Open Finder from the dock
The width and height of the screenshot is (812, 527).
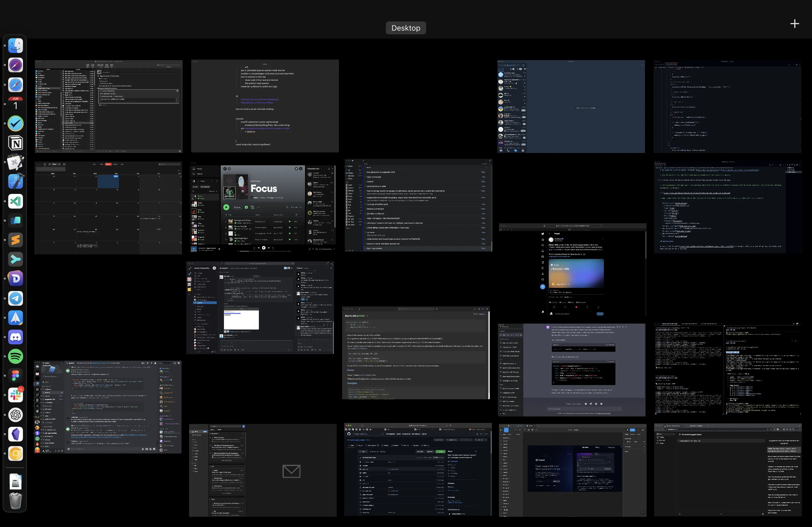coord(16,46)
